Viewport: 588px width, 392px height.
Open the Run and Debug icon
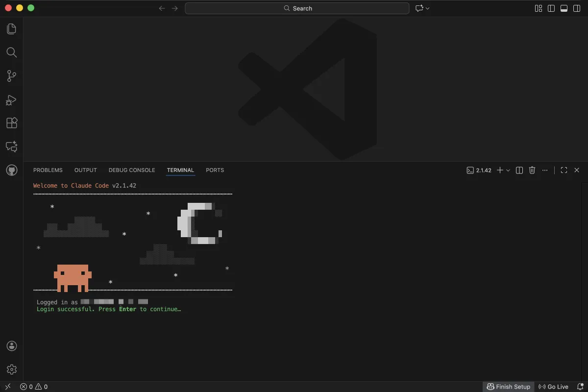coord(11,99)
